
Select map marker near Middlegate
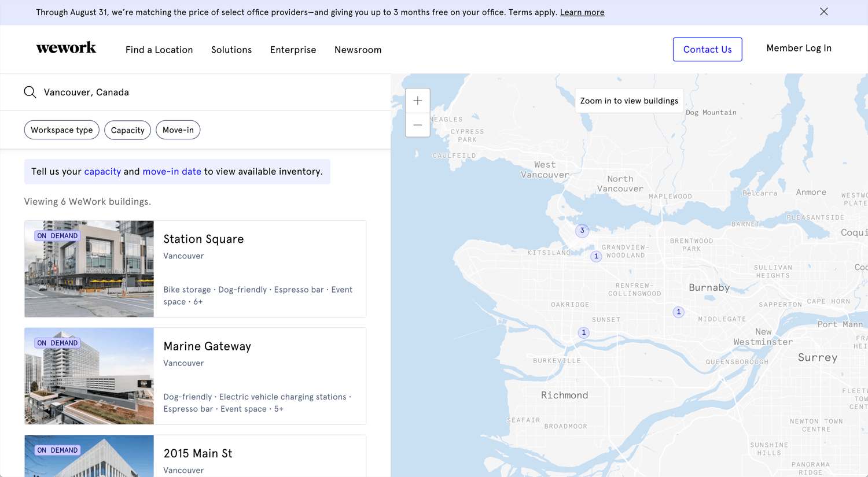pyautogui.click(x=679, y=312)
